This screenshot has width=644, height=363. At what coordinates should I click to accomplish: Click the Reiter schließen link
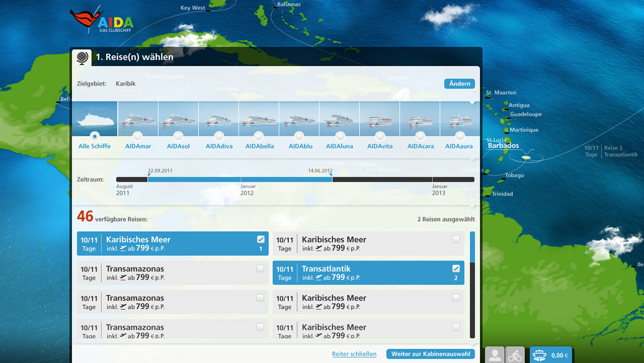pos(354,354)
